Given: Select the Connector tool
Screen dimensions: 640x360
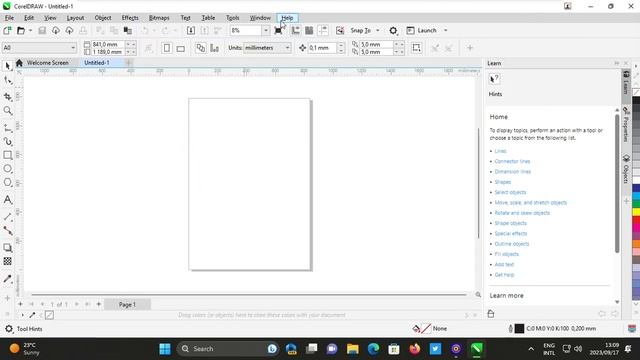Looking at the screenshot, I should coord(7,231).
